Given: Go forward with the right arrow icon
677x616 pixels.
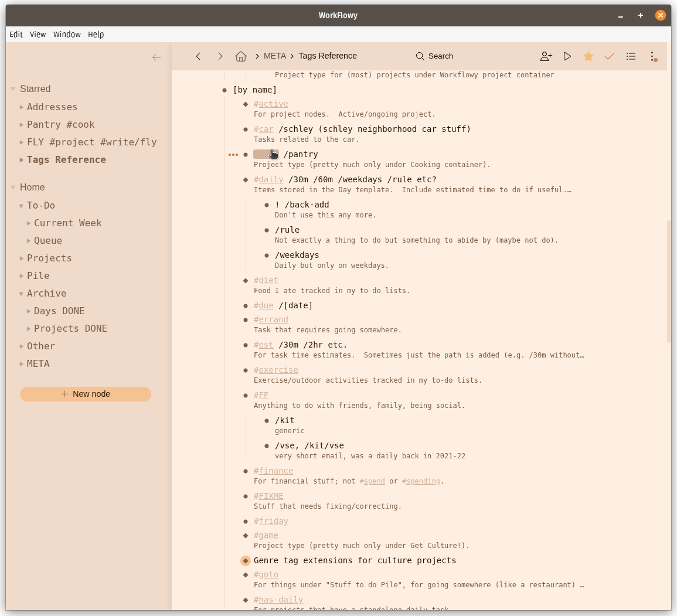Looking at the screenshot, I should pos(220,56).
